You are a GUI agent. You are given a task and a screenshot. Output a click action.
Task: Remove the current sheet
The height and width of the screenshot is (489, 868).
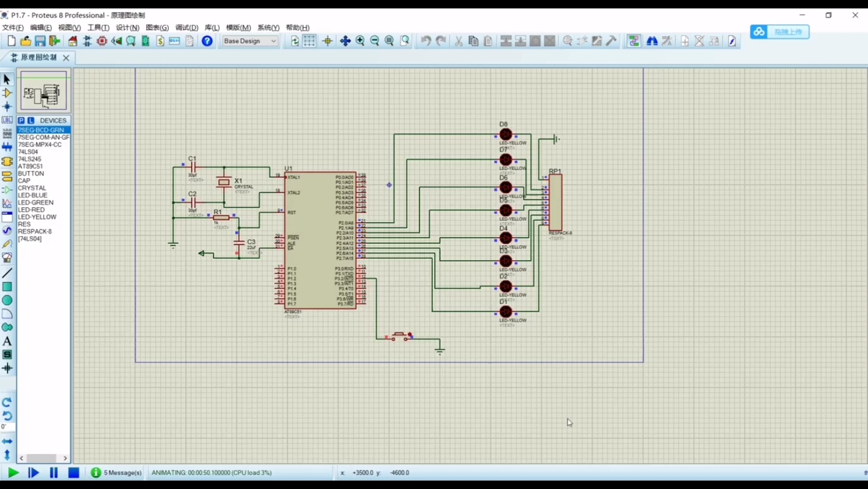[x=699, y=41]
